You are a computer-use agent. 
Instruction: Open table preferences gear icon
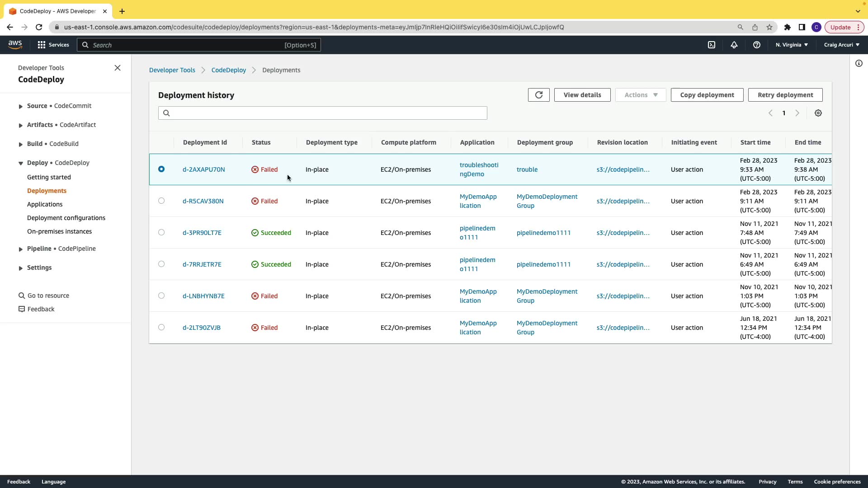click(818, 113)
